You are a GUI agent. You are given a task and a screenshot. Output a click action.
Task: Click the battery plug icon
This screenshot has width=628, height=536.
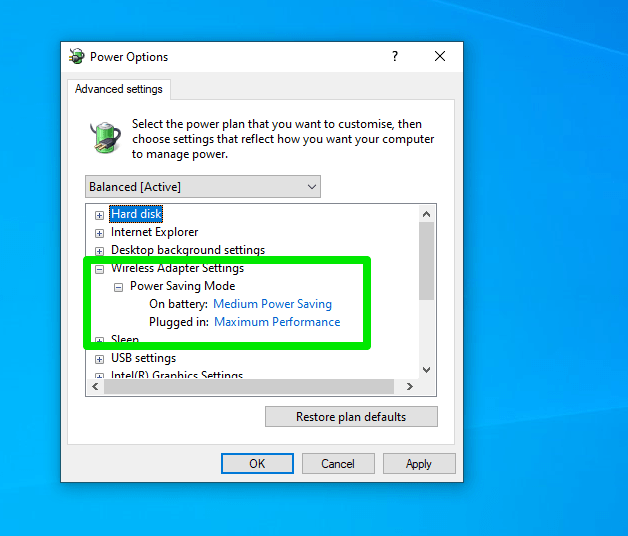(105, 138)
